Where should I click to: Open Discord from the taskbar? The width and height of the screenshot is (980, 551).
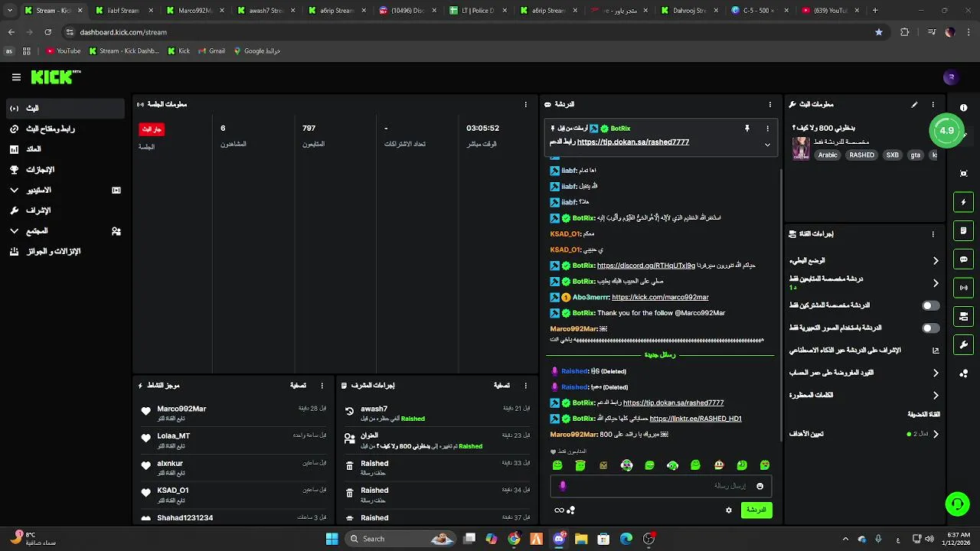559,539
